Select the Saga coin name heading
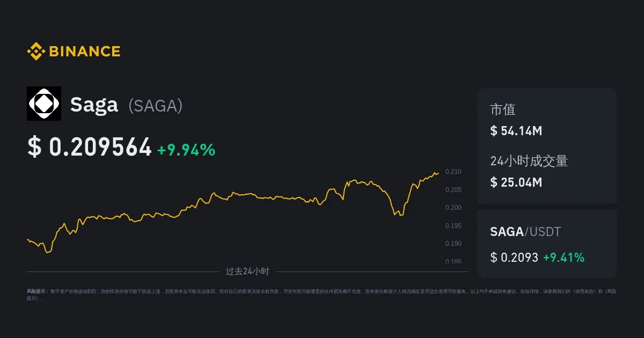This screenshot has width=644, height=338. pyautogui.click(x=94, y=105)
